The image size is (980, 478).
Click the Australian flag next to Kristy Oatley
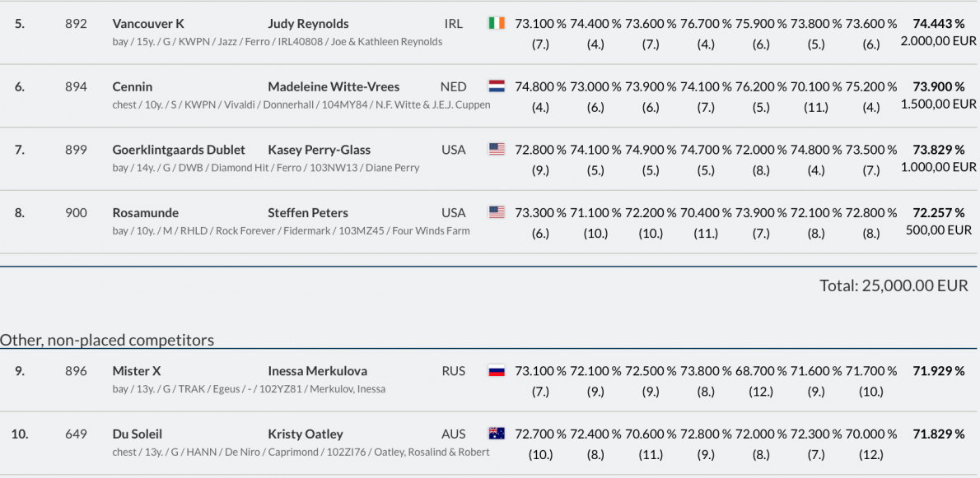click(497, 434)
